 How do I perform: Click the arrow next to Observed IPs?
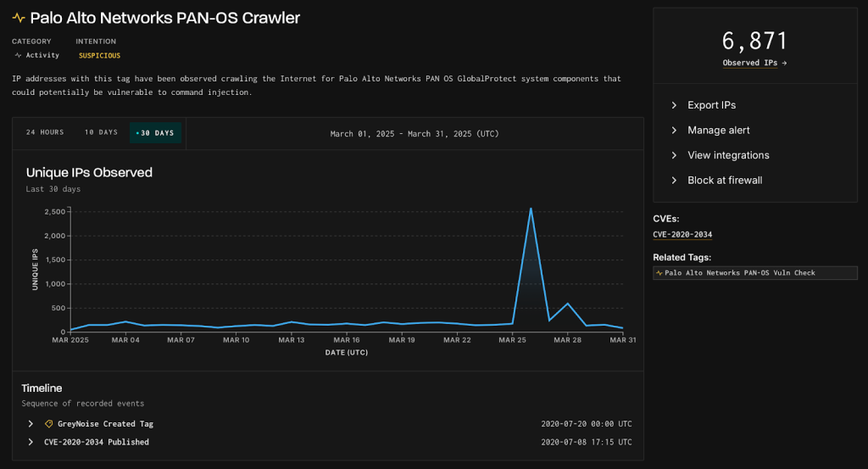coord(784,63)
